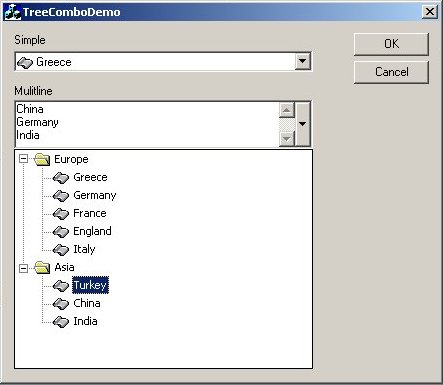Select Germany label in the tree
Image resolution: width=443 pixels, height=385 pixels.
tap(95, 195)
